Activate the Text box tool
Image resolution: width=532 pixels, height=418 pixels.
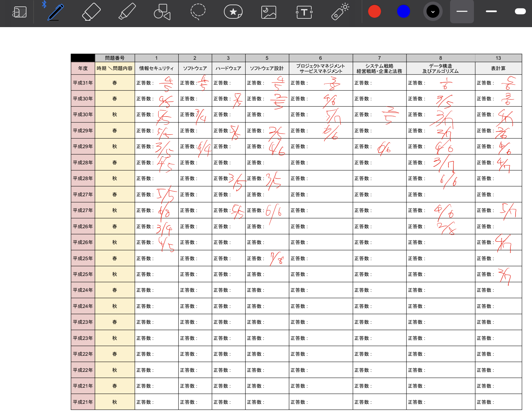tap(304, 12)
